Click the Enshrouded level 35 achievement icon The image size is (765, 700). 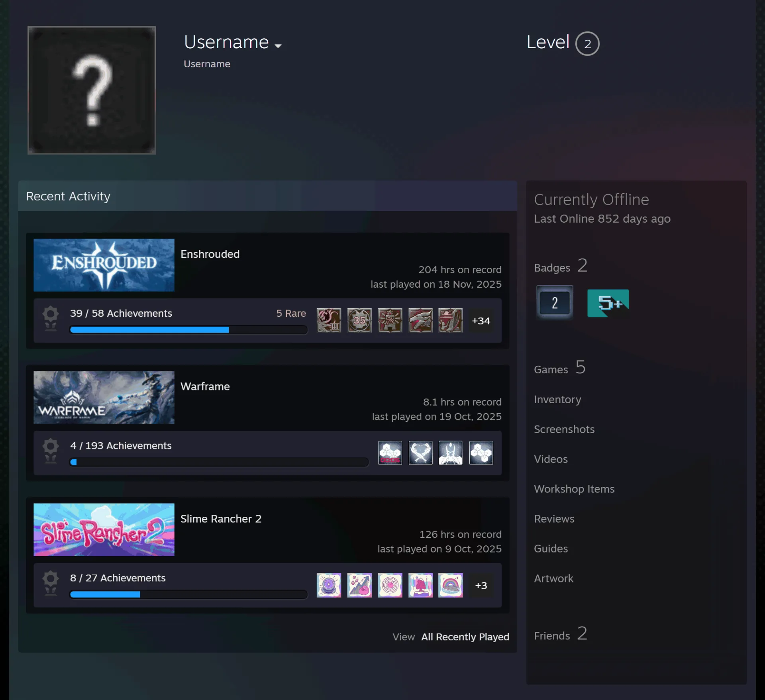point(359,320)
